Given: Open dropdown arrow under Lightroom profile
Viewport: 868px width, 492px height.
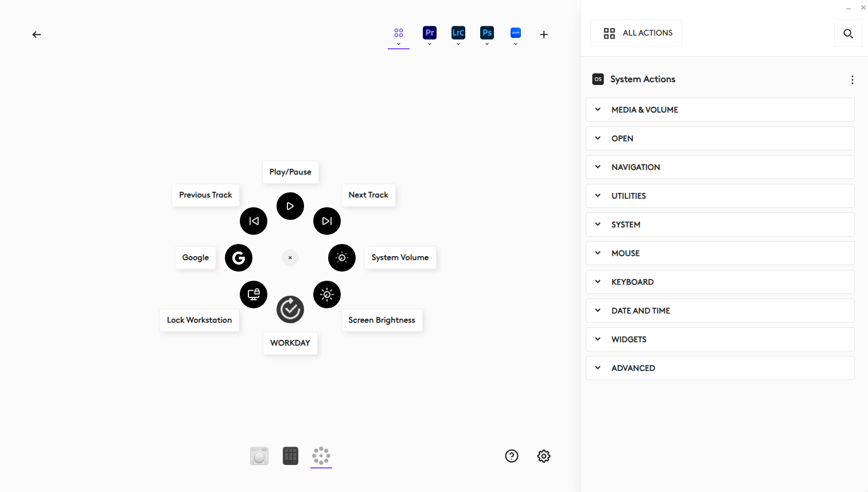Looking at the screenshot, I should [458, 44].
